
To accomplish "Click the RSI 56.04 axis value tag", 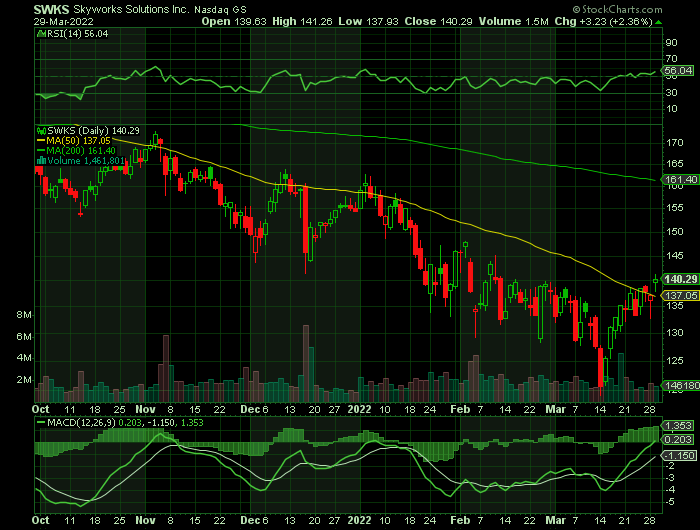I will tap(678, 71).
